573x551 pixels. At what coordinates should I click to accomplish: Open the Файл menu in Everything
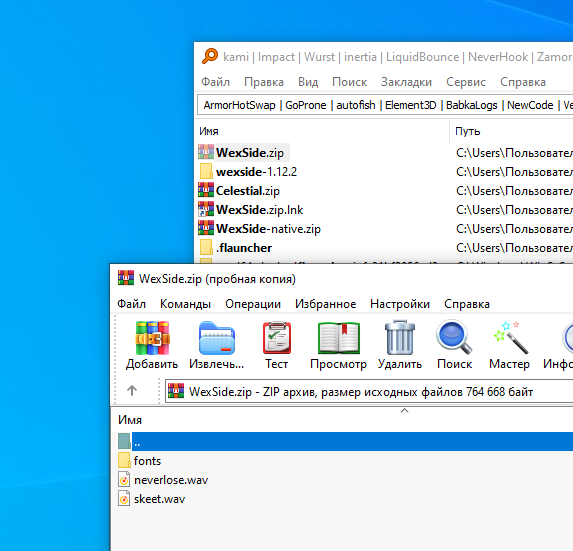pyautogui.click(x=215, y=82)
